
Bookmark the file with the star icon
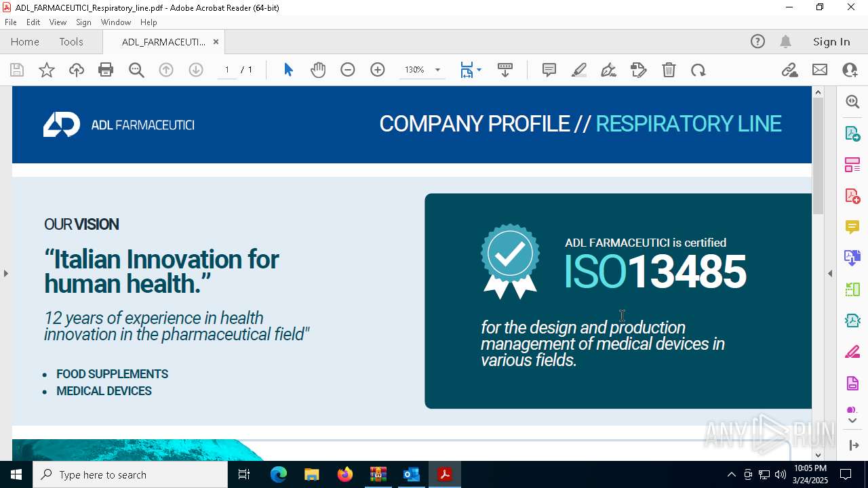click(x=47, y=70)
